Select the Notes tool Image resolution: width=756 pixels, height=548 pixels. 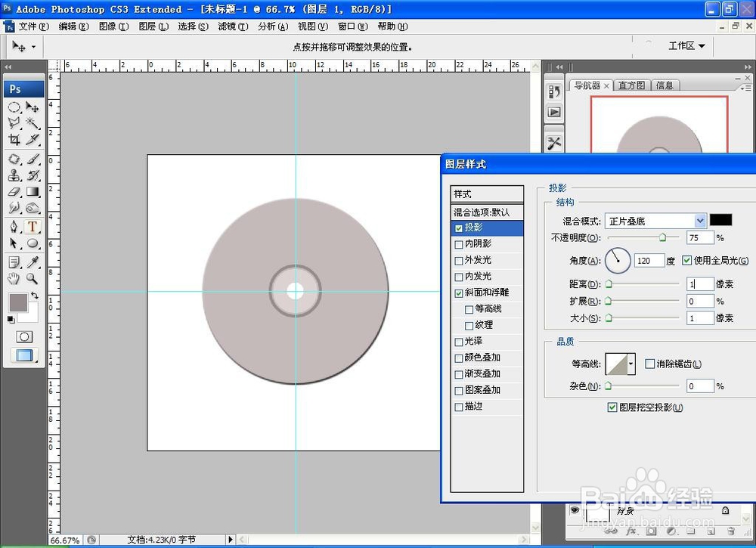click(x=14, y=262)
